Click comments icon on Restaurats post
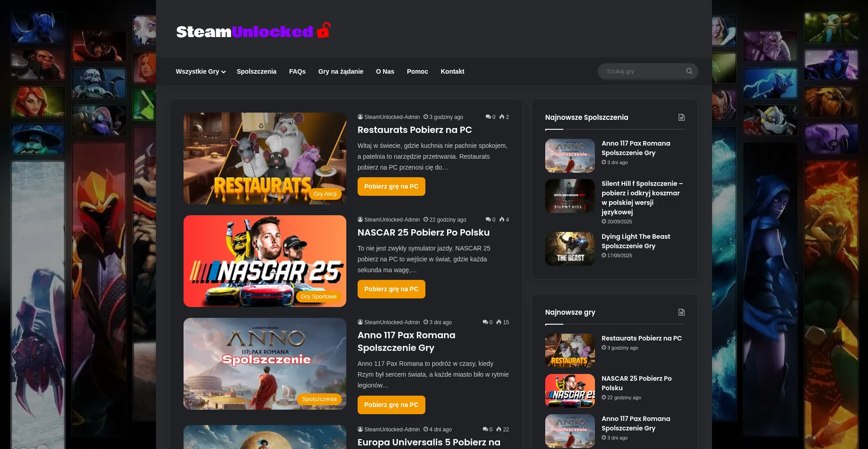The width and height of the screenshot is (868, 449). [488, 117]
